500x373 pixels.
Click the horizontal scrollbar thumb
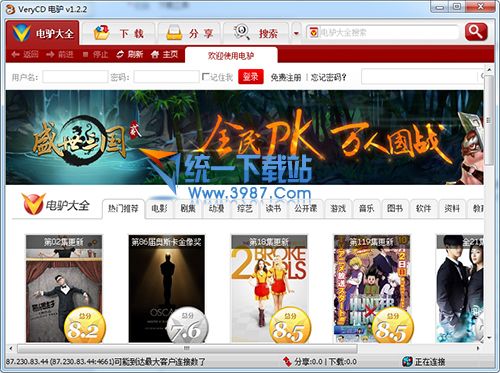pyautogui.click(x=187, y=348)
